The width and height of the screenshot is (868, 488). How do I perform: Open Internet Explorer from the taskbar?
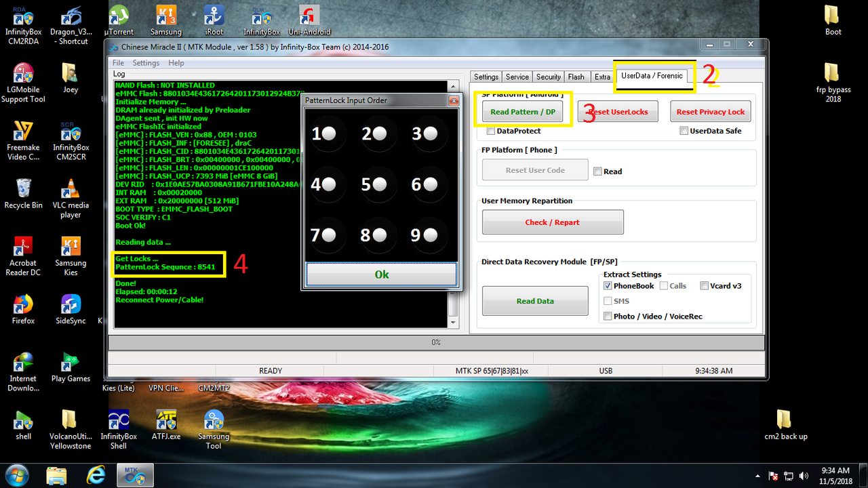pyautogui.click(x=95, y=476)
